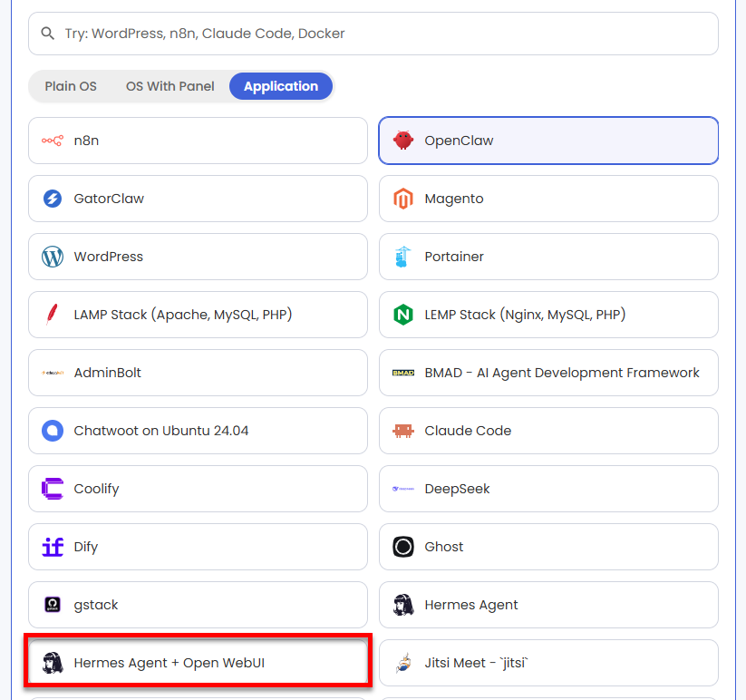Click the Claude Code pixel icon
Image resolution: width=746 pixels, height=700 pixels.
pyautogui.click(x=403, y=431)
